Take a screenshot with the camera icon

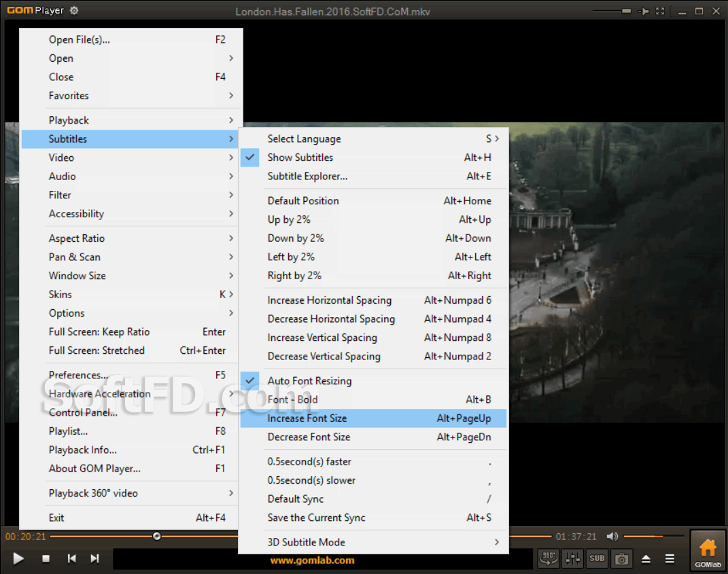(x=621, y=558)
